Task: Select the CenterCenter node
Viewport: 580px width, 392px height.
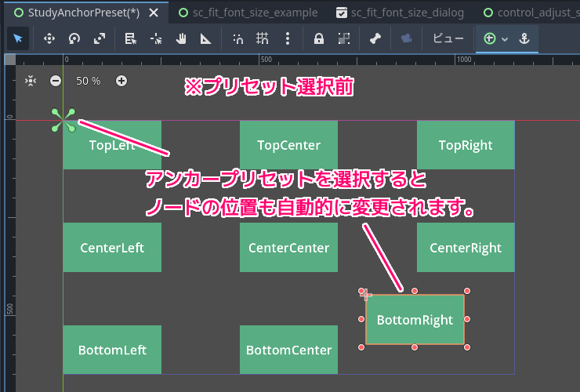Action: coord(288,247)
